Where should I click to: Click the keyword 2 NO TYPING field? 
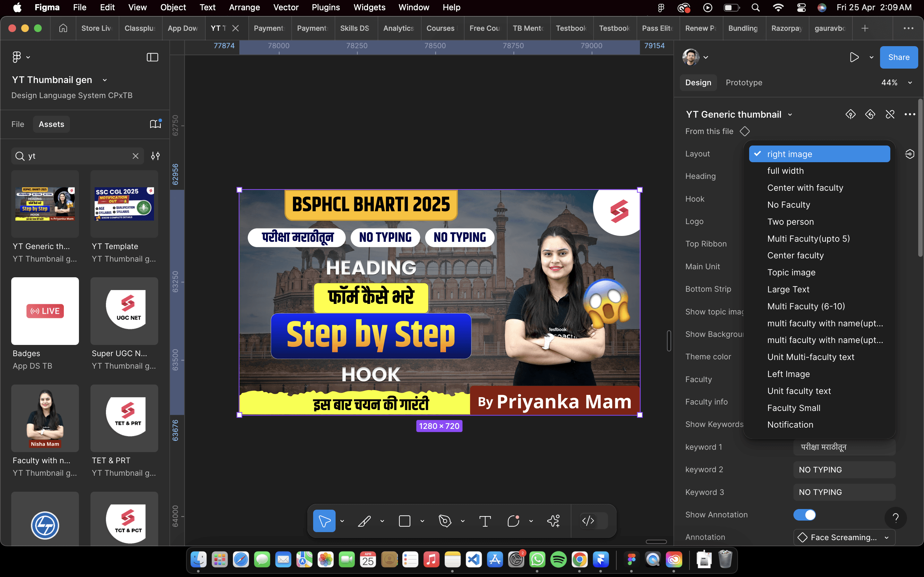(x=844, y=470)
